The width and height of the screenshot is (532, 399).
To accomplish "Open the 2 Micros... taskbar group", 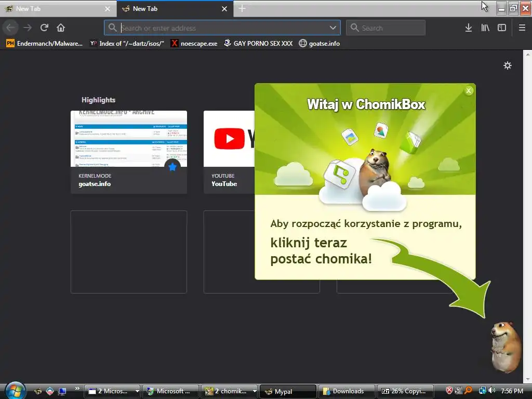I will click(109, 391).
